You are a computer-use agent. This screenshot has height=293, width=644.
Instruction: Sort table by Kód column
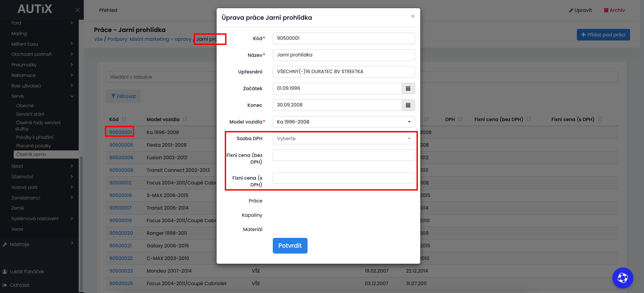click(x=124, y=119)
